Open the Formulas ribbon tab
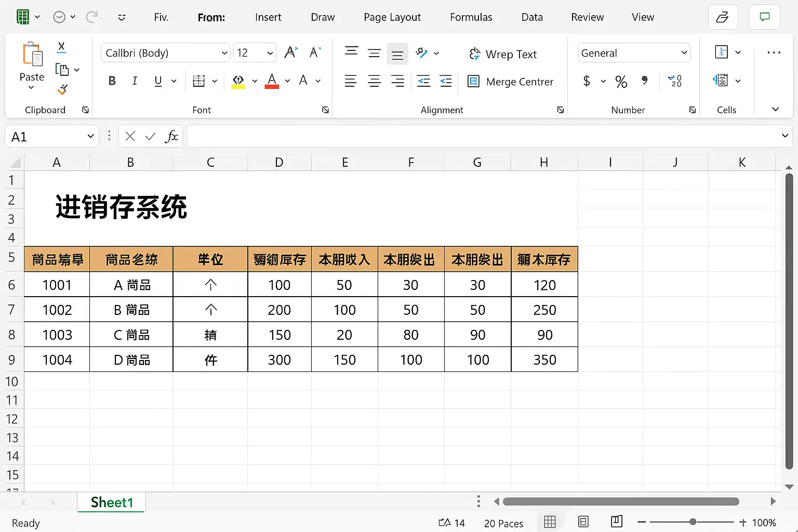Viewport: 798px width, 532px height. point(471,17)
